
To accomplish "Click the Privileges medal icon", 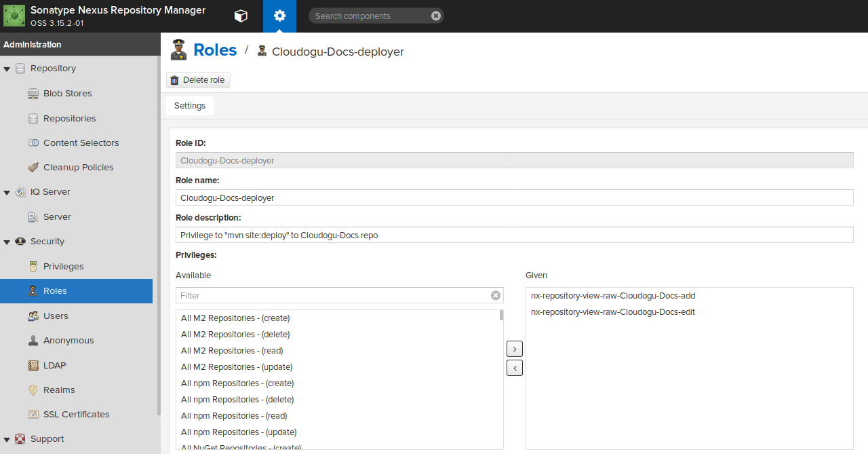I will click(33, 267).
